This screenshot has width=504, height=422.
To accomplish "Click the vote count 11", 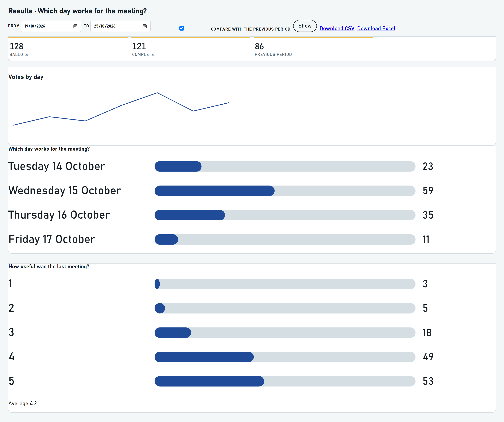I will pyautogui.click(x=426, y=239).
